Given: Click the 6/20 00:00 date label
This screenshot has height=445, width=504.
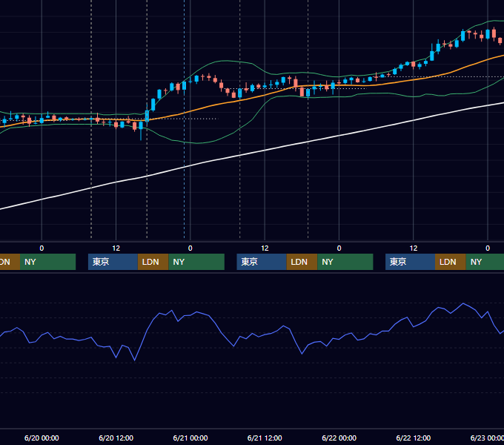Looking at the screenshot, I should pyautogui.click(x=42, y=438).
